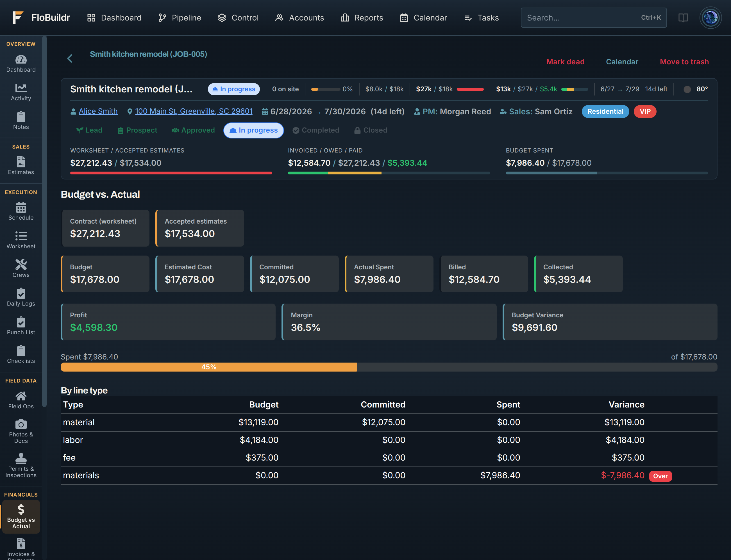Open the Activity chart icon

[x=21, y=88]
